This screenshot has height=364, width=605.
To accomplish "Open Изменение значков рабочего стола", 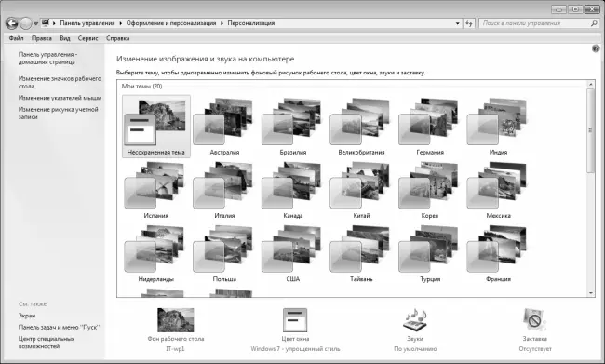I will pos(60,82).
